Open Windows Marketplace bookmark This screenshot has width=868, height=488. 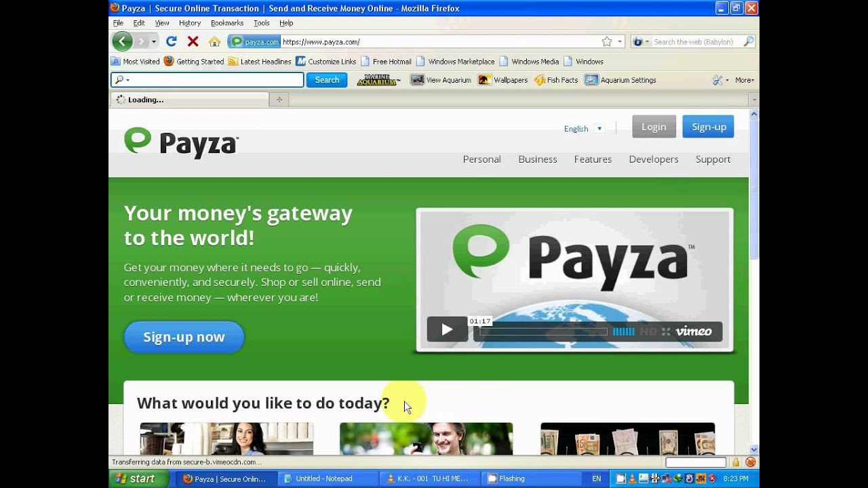point(455,61)
